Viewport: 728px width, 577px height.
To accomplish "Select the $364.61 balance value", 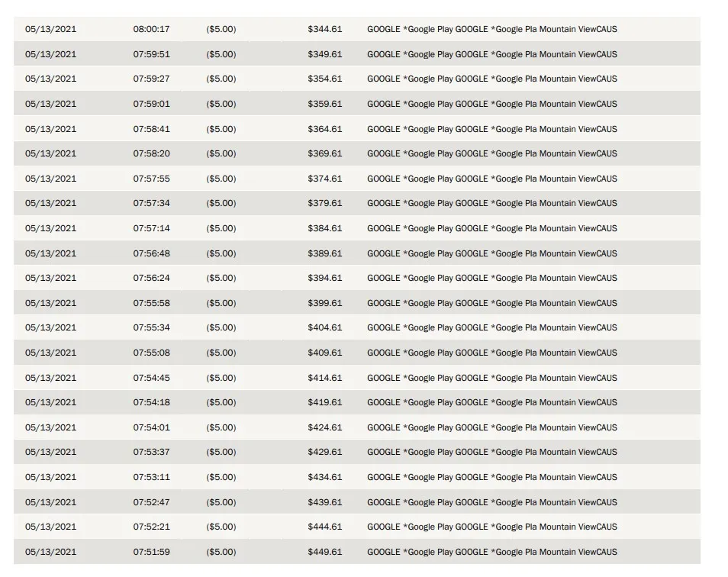I will coord(325,129).
